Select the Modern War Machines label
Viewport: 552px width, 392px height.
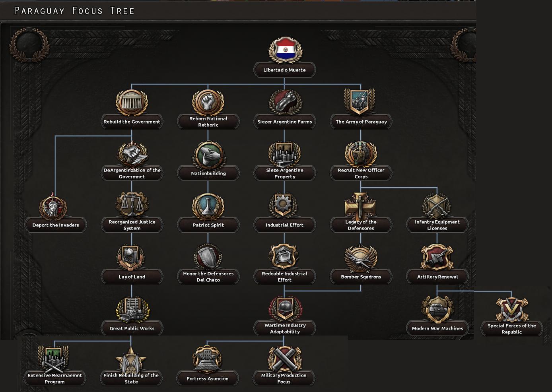[437, 328]
